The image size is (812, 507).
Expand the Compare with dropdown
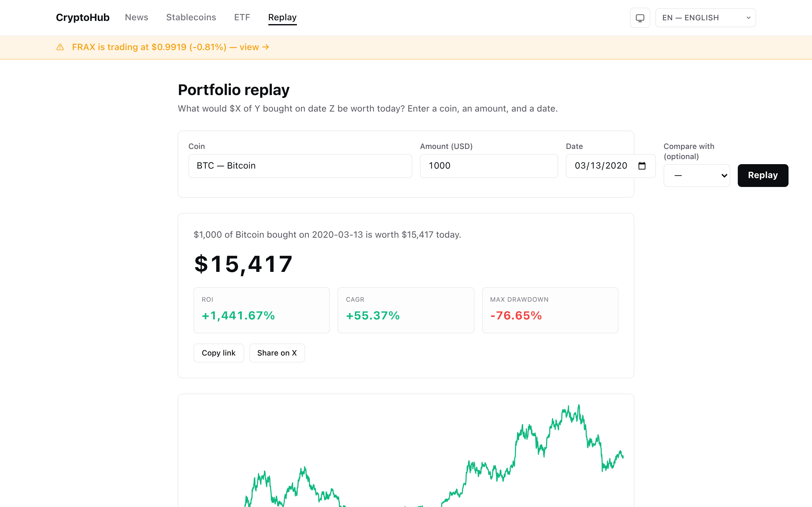[697, 175]
